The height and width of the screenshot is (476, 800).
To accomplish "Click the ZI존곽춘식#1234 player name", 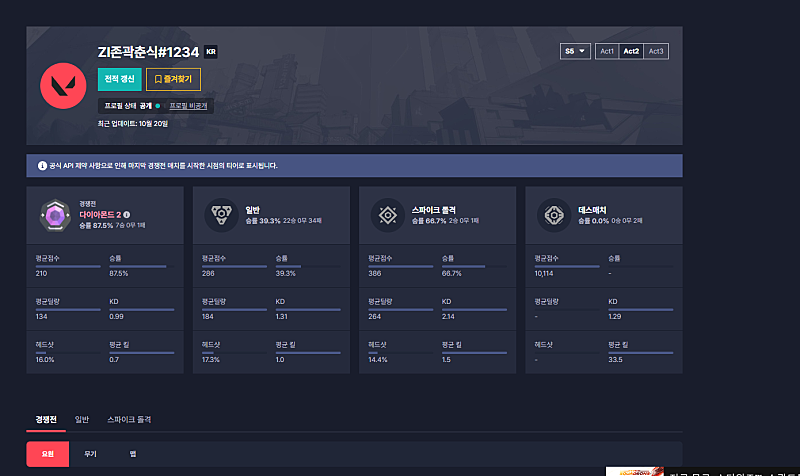I will (x=148, y=52).
